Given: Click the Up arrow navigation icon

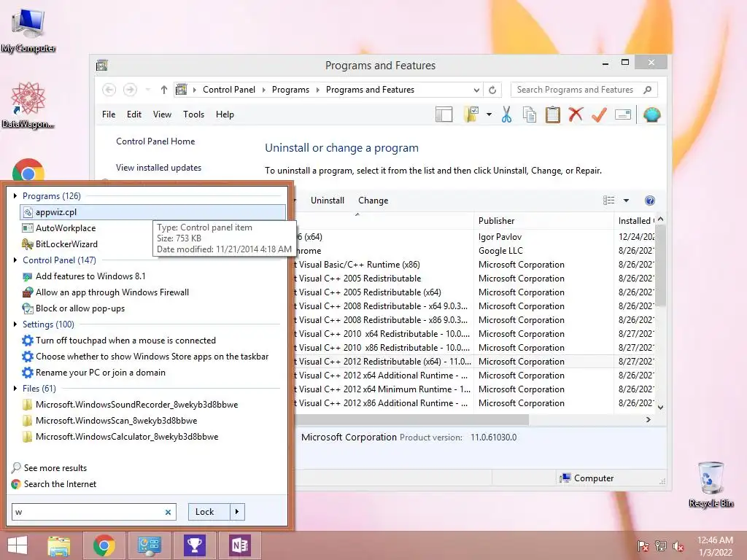Looking at the screenshot, I should click(164, 90).
